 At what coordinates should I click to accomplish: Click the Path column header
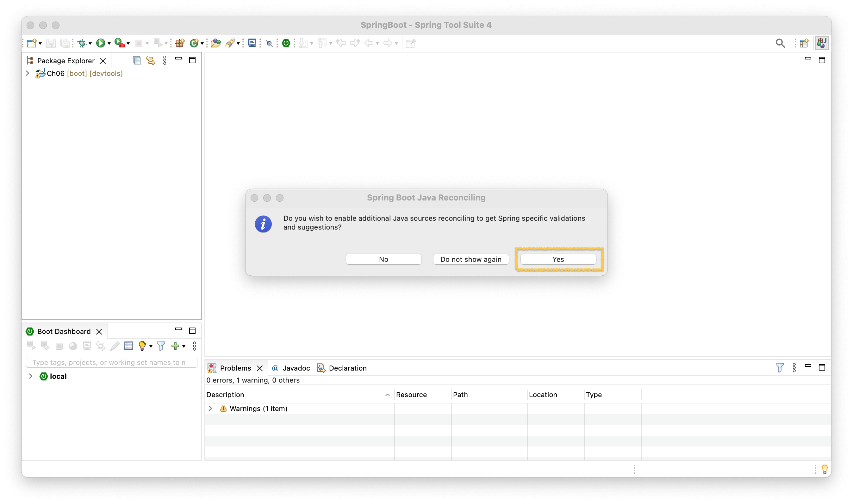click(489, 395)
